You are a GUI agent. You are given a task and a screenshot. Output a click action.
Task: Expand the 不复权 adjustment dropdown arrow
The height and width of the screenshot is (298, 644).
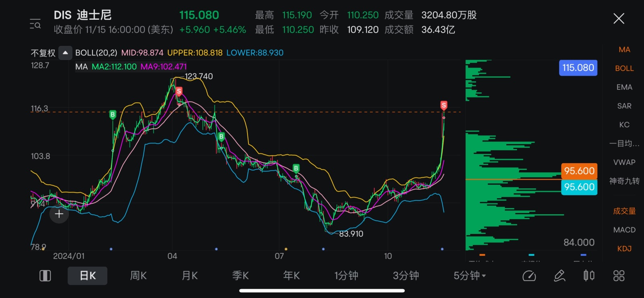click(65, 53)
